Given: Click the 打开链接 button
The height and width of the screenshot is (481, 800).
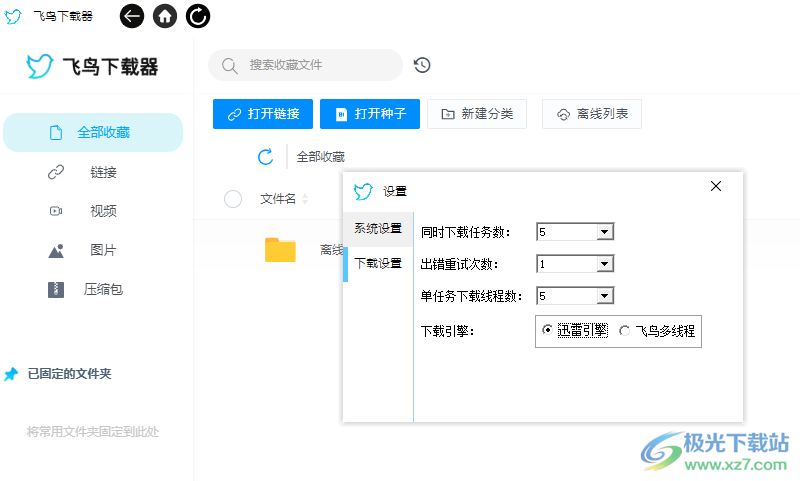Looking at the screenshot, I should [263, 114].
